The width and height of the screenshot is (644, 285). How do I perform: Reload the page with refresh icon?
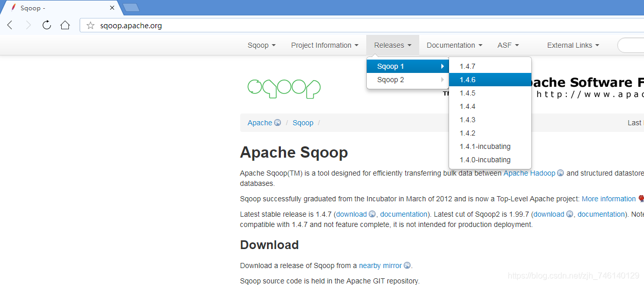click(x=46, y=25)
